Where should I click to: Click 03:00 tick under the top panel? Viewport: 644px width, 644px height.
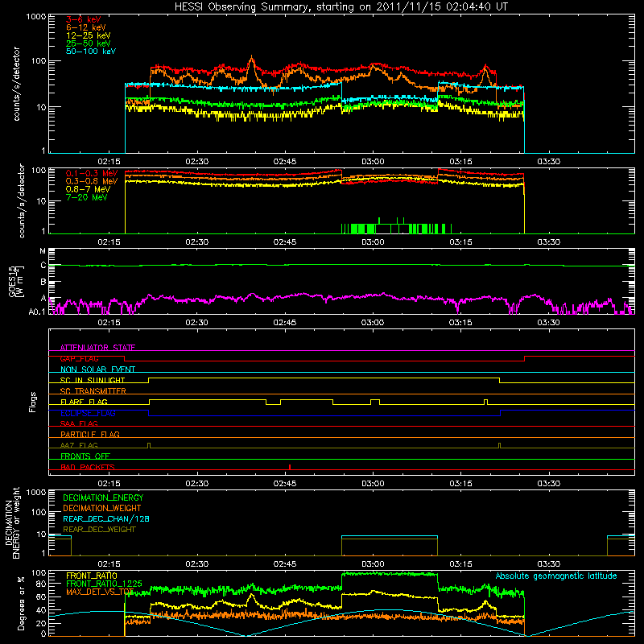click(373, 162)
